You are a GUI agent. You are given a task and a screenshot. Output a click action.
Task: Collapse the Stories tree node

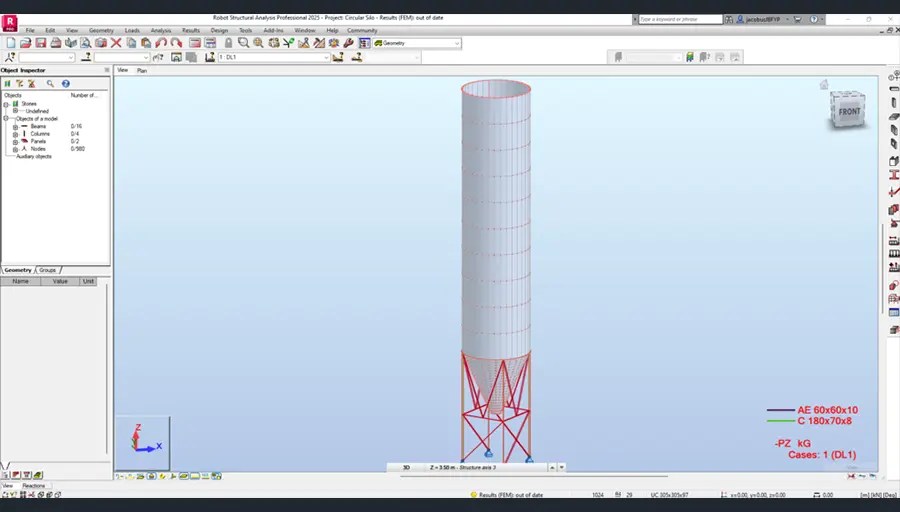pos(6,104)
